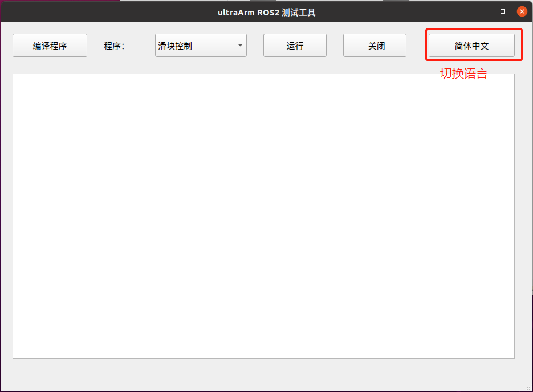Maximize the ultraArm ROS2 window

[503, 11]
